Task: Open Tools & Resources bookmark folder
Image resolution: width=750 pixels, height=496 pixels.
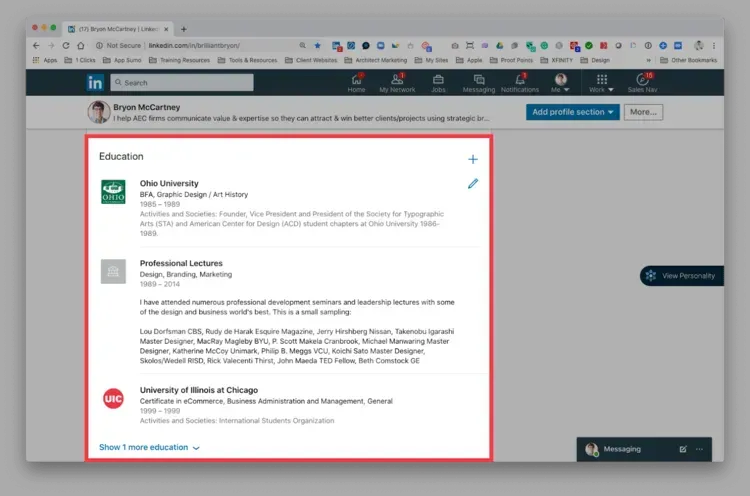Action: (x=247, y=60)
